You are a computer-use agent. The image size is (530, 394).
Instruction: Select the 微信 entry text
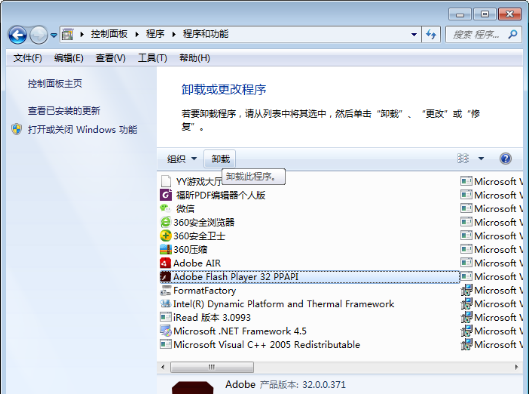(x=185, y=209)
